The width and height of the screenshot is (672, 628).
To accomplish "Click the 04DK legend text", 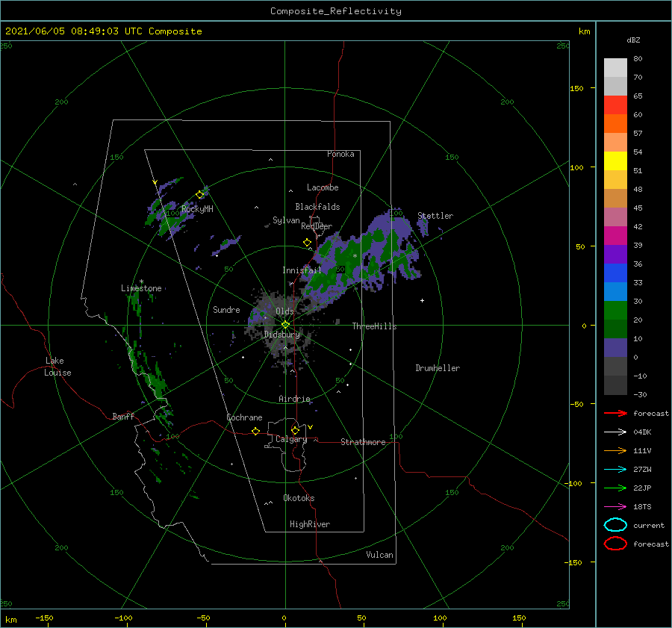I will coord(642,432).
